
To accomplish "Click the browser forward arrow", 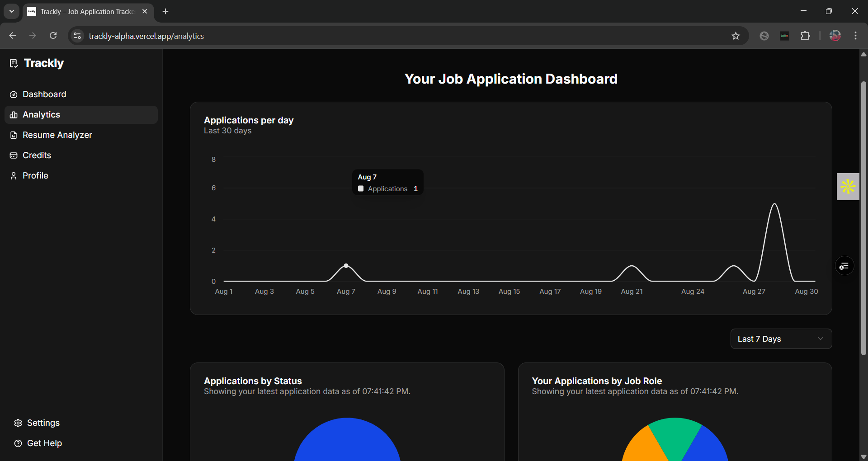I will 33,36.
